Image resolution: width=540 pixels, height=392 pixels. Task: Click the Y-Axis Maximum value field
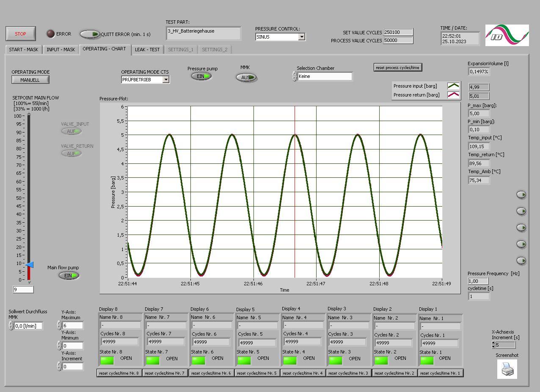point(73,326)
